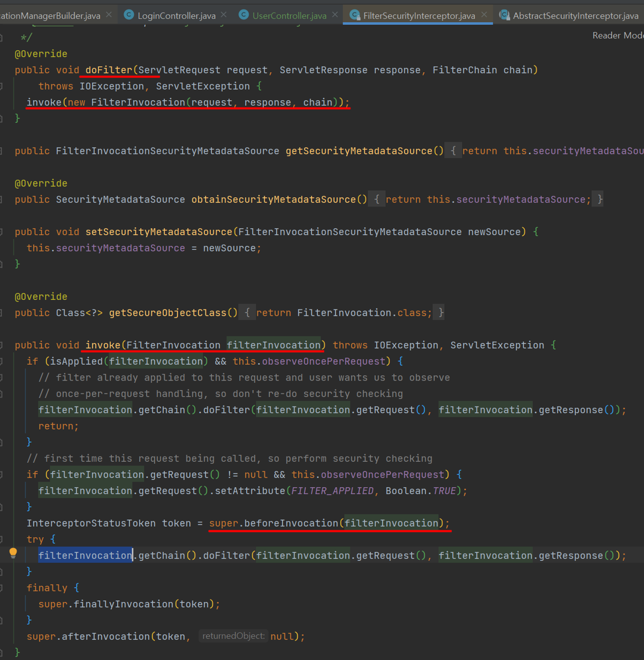Click the class icon on AbstractSecurityInterceptor.java tab
This screenshot has height=660, width=644.
[x=504, y=15]
